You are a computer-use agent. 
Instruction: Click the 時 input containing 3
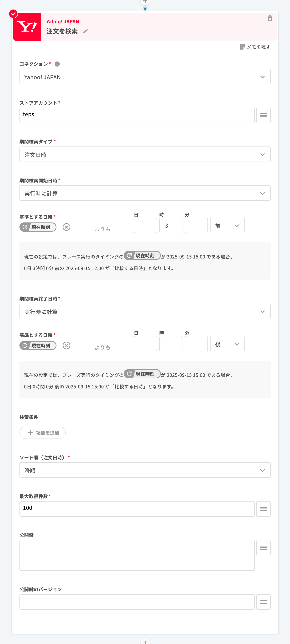[171, 225]
